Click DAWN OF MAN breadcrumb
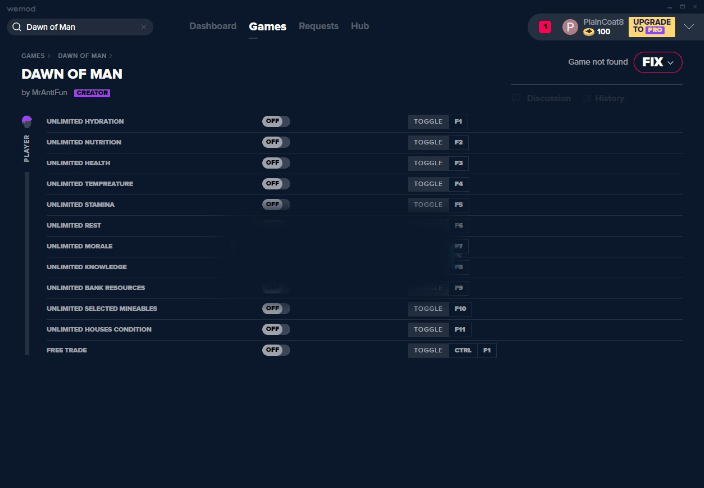The width and height of the screenshot is (704, 488). tap(82, 56)
